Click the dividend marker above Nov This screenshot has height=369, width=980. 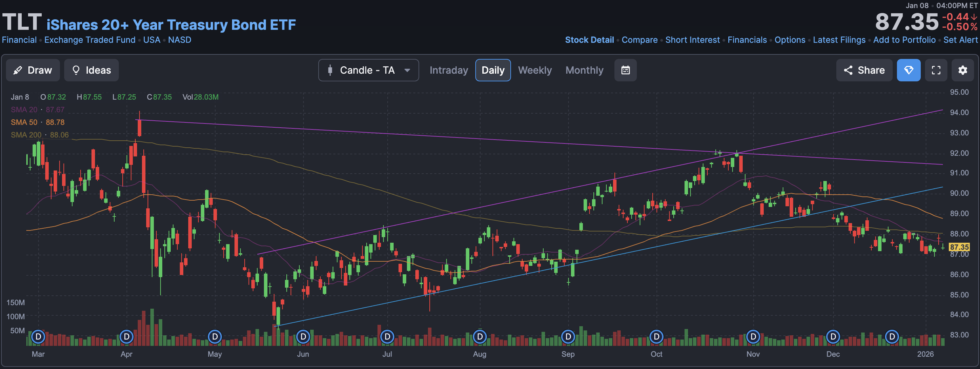[753, 337]
